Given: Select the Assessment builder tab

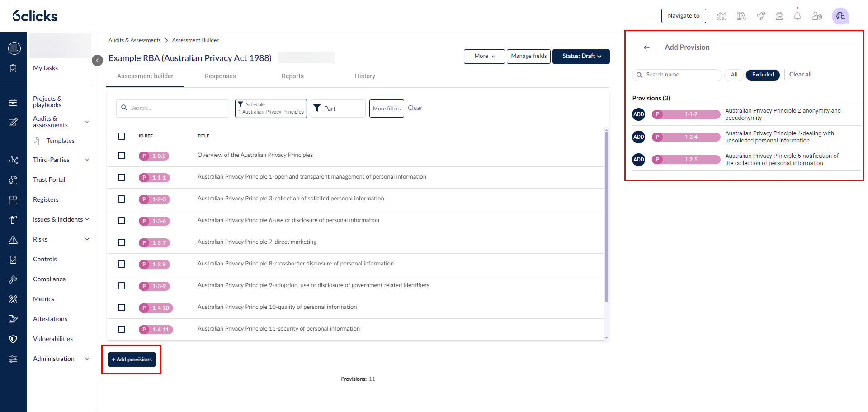Looking at the screenshot, I should click(x=145, y=76).
